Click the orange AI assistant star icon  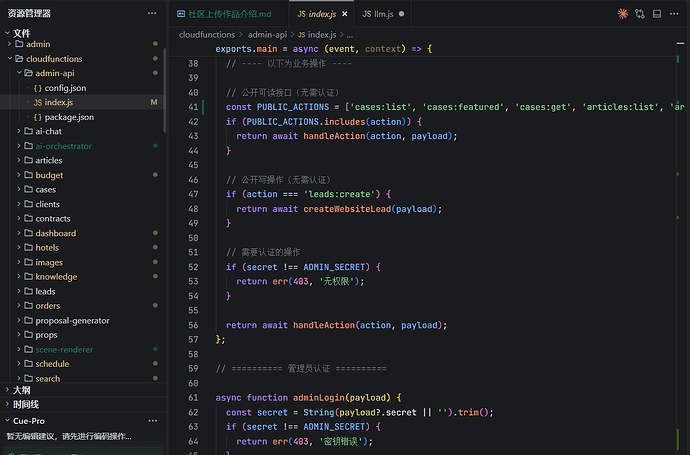(622, 14)
